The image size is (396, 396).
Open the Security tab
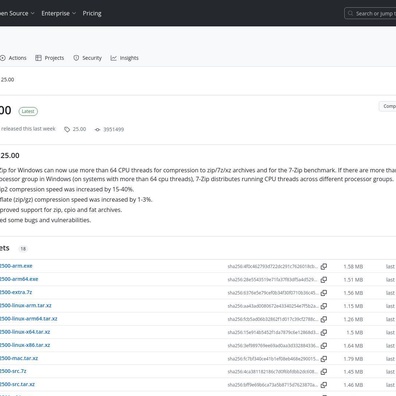(x=87, y=58)
